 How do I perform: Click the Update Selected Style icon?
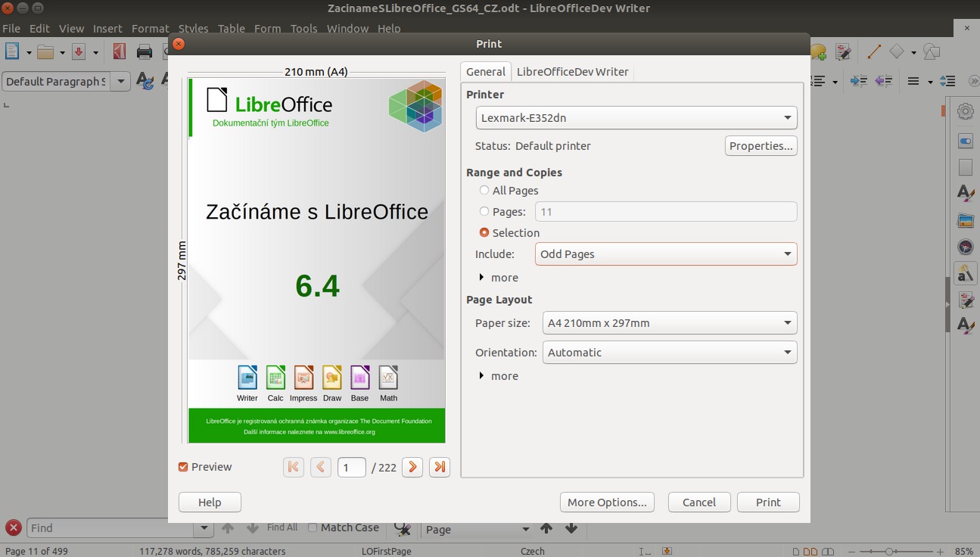pyautogui.click(x=145, y=81)
